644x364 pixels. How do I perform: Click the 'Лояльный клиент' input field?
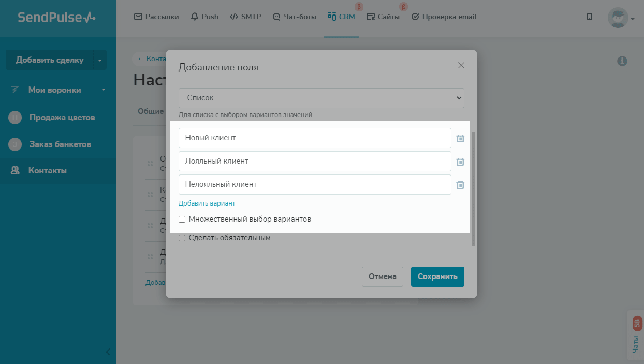[315, 161]
